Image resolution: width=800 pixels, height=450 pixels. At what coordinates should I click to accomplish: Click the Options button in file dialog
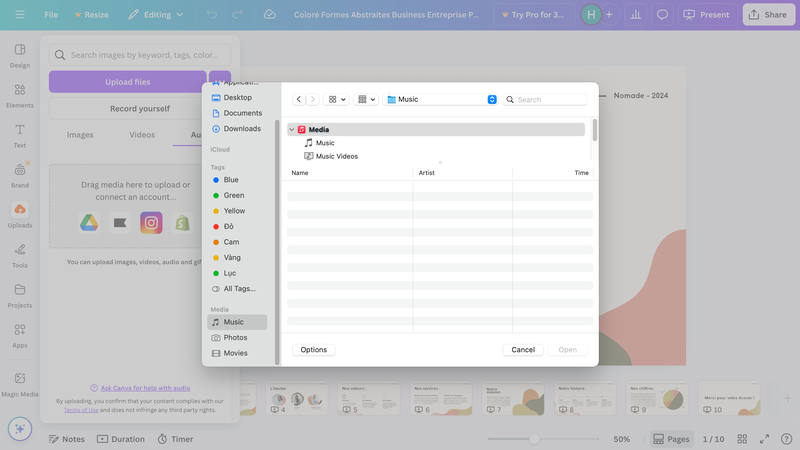tap(313, 349)
